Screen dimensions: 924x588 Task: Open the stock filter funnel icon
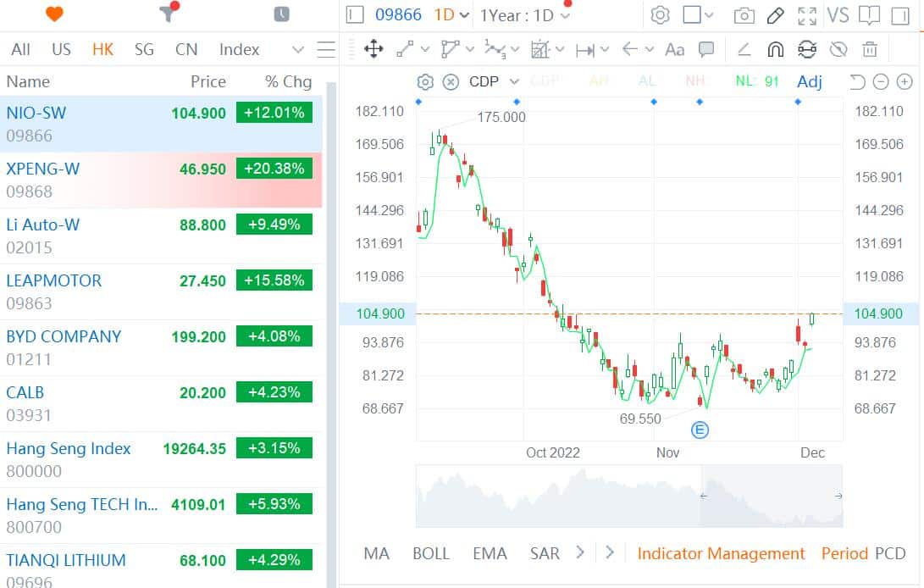166,14
